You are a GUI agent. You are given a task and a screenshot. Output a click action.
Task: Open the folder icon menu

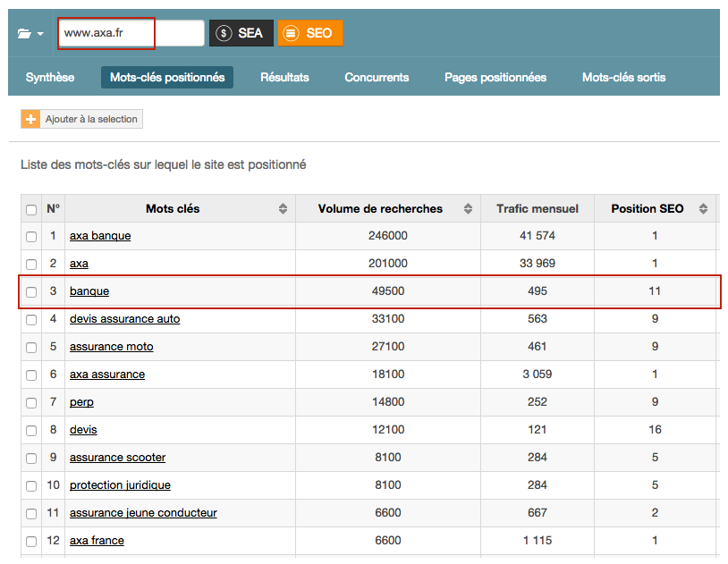coord(25,33)
